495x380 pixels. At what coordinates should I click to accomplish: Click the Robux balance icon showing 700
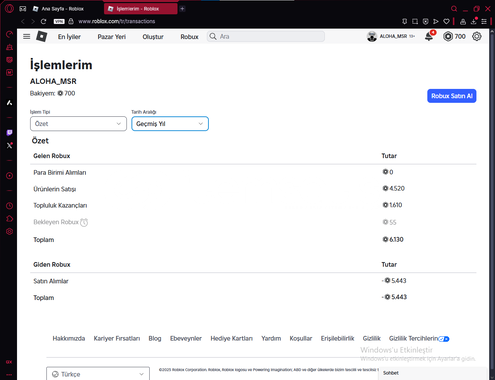(x=448, y=36)
